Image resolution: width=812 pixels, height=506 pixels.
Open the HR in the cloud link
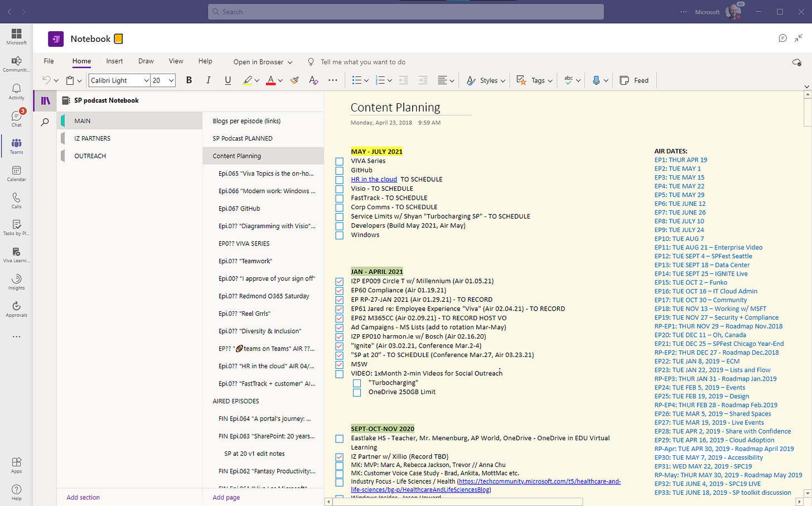(373, 180)
